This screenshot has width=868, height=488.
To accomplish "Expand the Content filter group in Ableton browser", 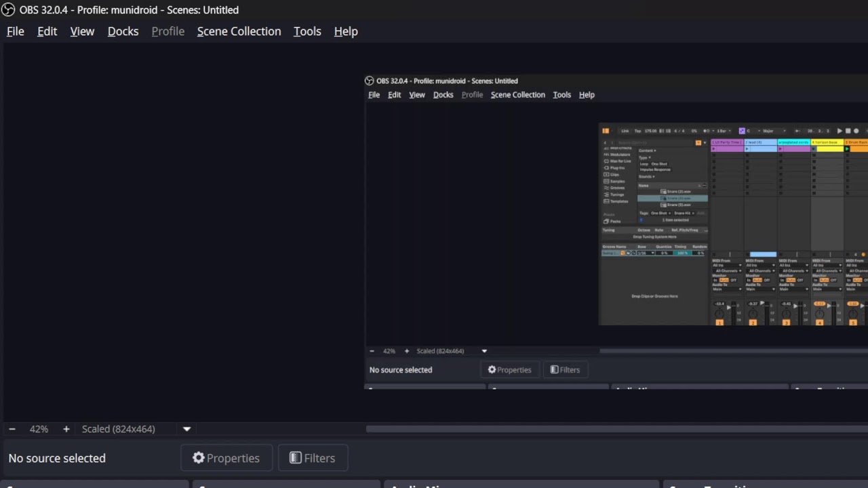I will [x=648, y=150].
